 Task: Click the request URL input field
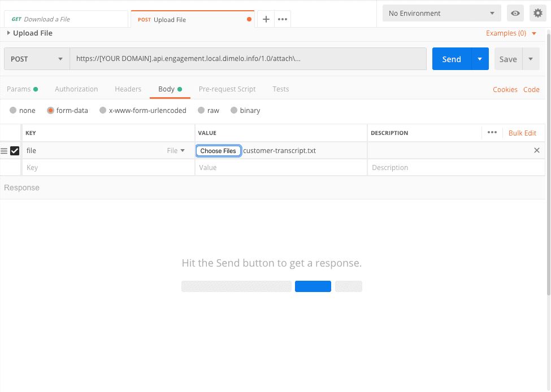[x=248, y=59]
